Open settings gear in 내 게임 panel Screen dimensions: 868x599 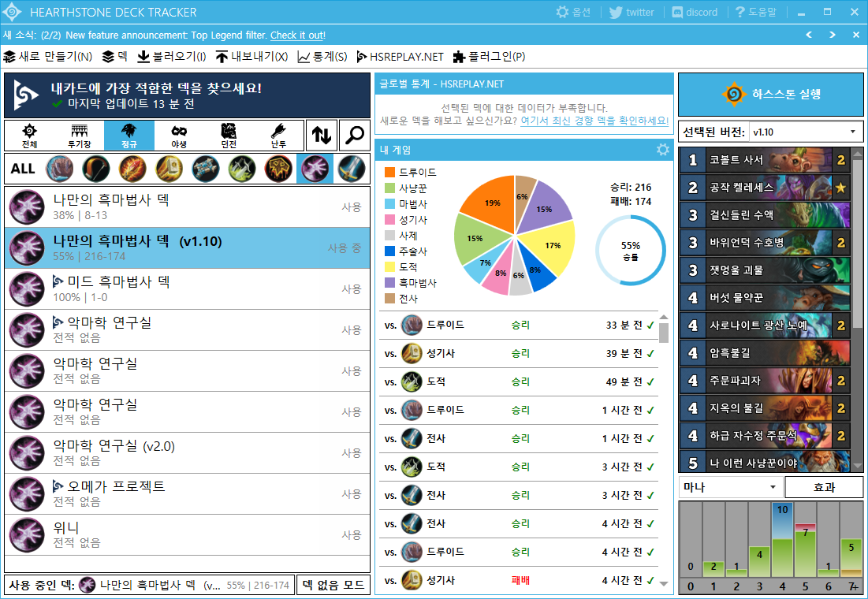pos(662,150)
